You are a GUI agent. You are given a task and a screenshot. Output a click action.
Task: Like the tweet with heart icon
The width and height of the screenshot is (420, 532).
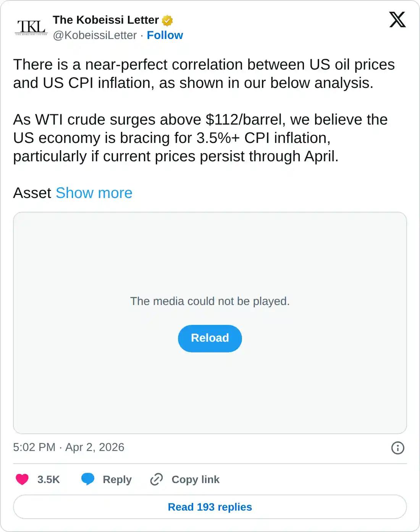(x=22, y=479)
